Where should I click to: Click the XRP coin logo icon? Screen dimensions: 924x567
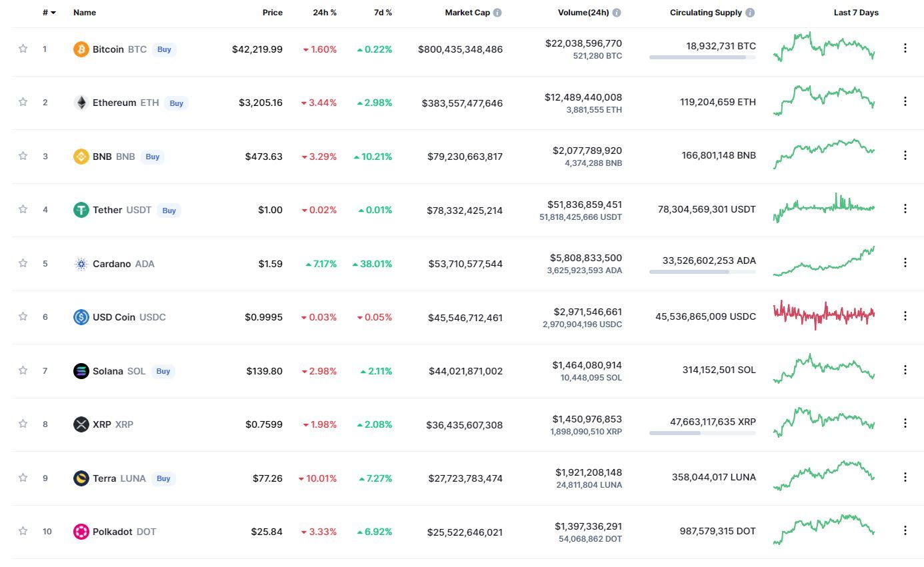coord(81,424)
